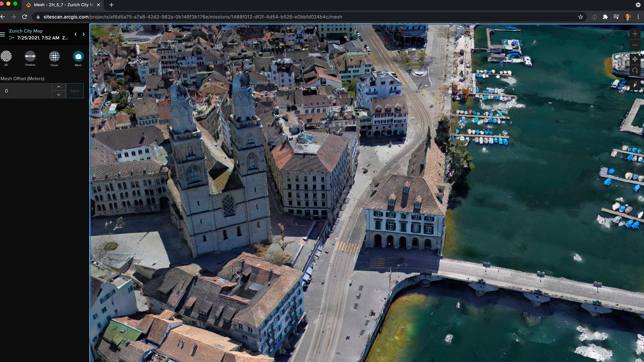Select the Mesh view icon
Image resolution: width=644 pixels, height=362 pixels.
pos(78,56)
